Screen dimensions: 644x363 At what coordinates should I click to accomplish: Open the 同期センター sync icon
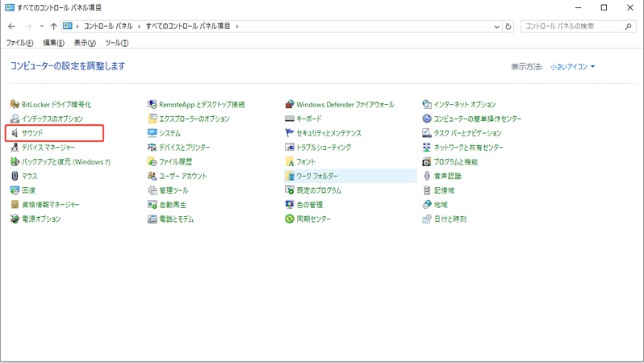pyautogui.click(x=290, y=219)
